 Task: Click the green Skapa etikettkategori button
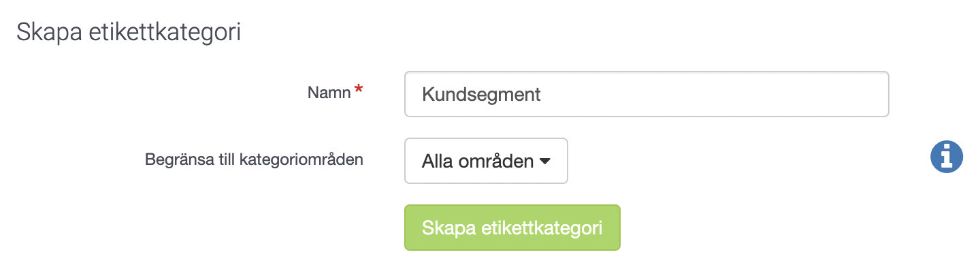point(512,228)
